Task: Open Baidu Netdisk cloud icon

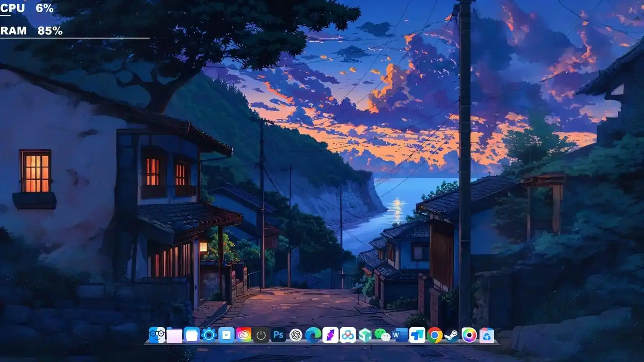Action: coord(348,335)
